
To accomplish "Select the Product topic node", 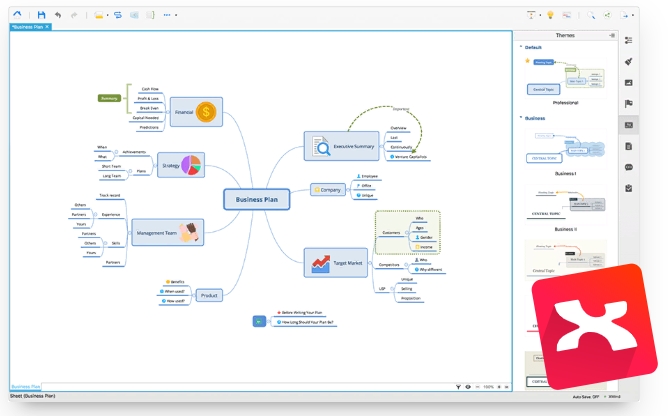I will tap(209, 295).
